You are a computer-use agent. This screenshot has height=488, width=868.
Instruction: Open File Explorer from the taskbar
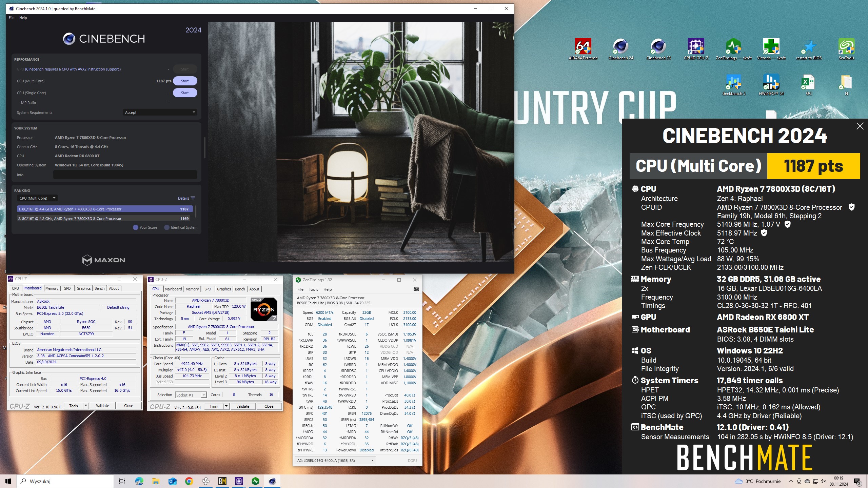pos(156,481)
